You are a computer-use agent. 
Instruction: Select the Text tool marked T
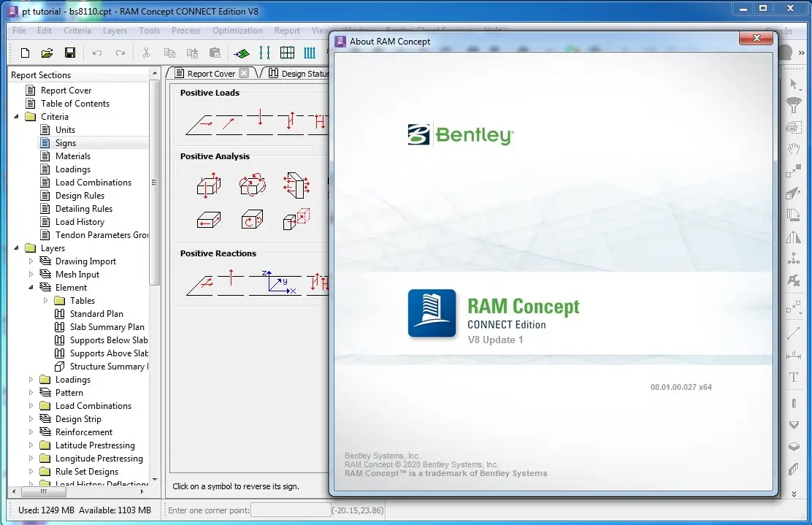tap(793, 378)
